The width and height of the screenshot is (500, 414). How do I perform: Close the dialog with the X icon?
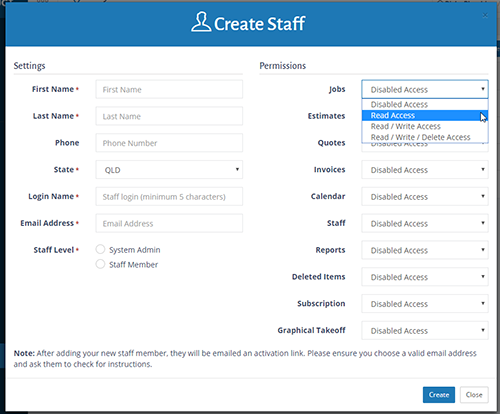[x=485, y=15]
